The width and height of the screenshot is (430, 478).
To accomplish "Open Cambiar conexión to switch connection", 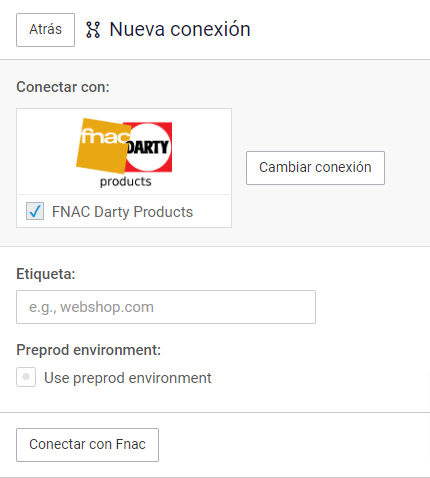I will coord(315,168).
